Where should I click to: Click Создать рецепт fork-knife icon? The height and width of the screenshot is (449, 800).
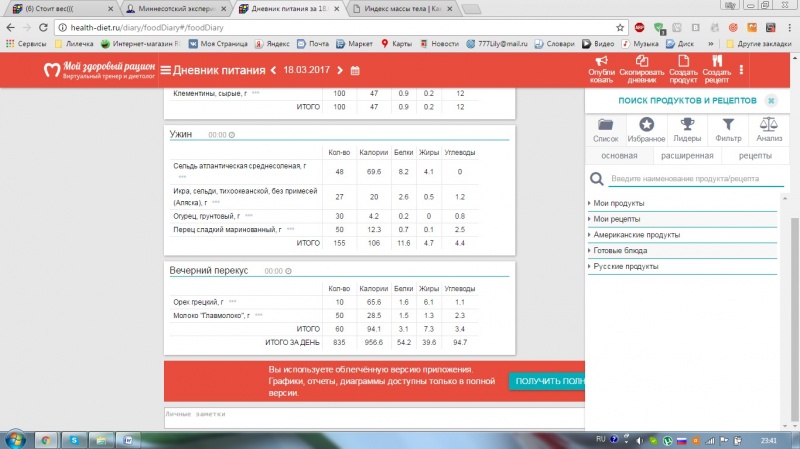tap(716, 61)
